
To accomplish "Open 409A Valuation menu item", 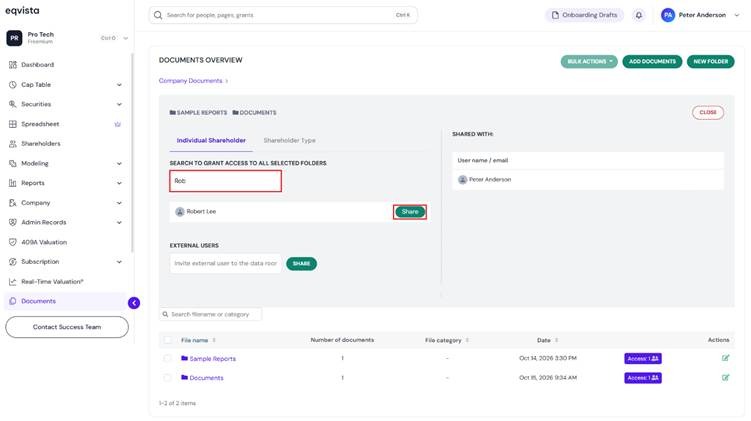I will [44, 242].
